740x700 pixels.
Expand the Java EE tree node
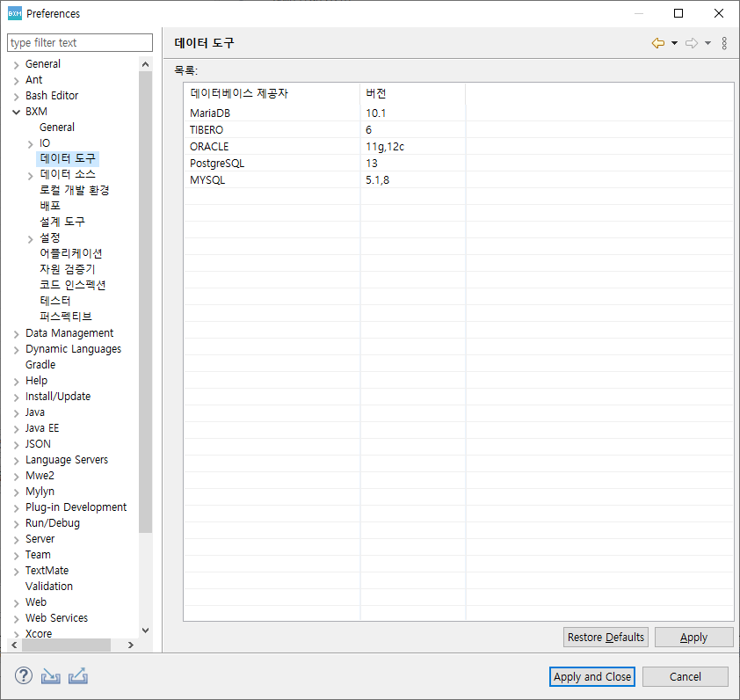click(17, 428)
